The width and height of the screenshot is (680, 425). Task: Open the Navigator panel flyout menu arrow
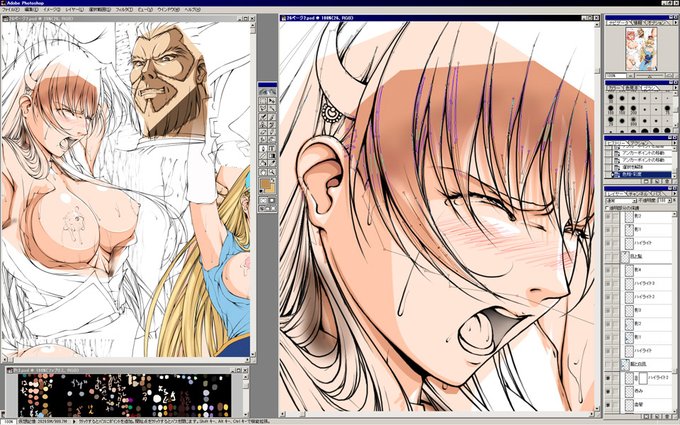(676, 22)
